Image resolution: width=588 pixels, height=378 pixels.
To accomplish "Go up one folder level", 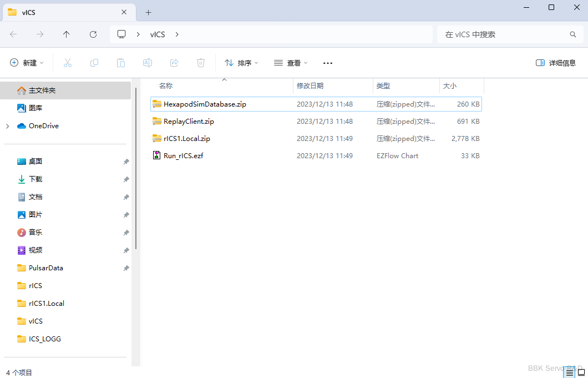I will [x=67, y=34].
